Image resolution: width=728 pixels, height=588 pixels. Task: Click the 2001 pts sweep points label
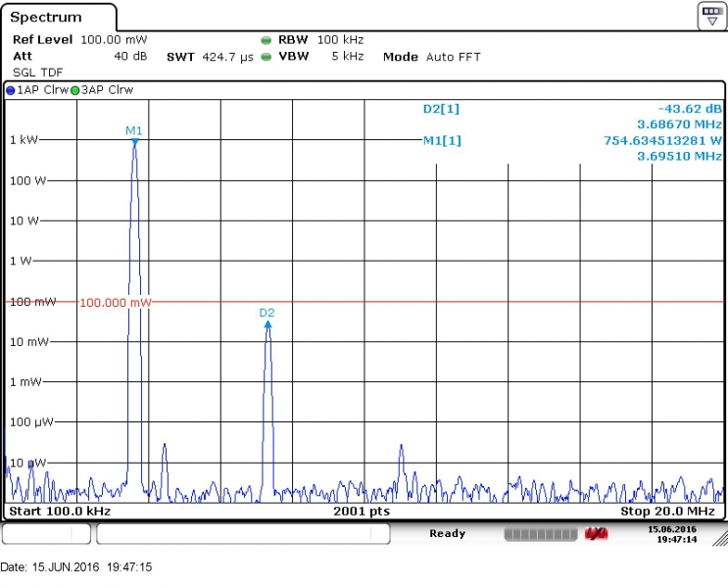pyautogui.click(x=362, y=512)
